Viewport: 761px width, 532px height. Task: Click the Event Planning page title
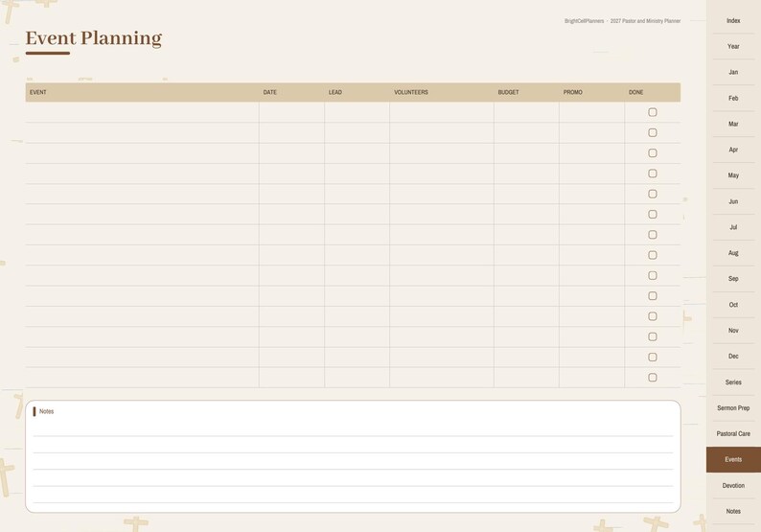pos(94,38)
